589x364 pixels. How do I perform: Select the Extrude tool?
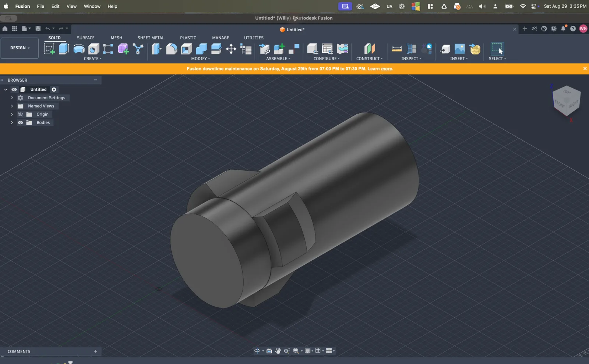point(64,49)
